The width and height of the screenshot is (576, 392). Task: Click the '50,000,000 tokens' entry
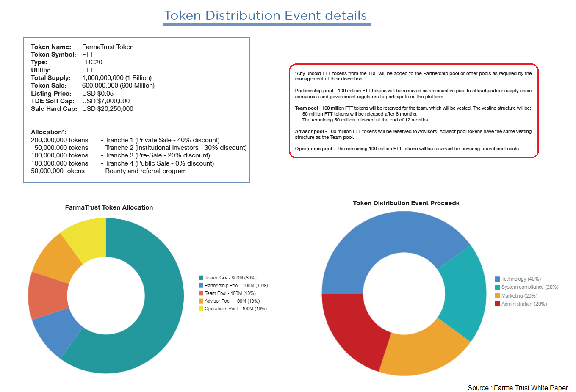point(58,171)
